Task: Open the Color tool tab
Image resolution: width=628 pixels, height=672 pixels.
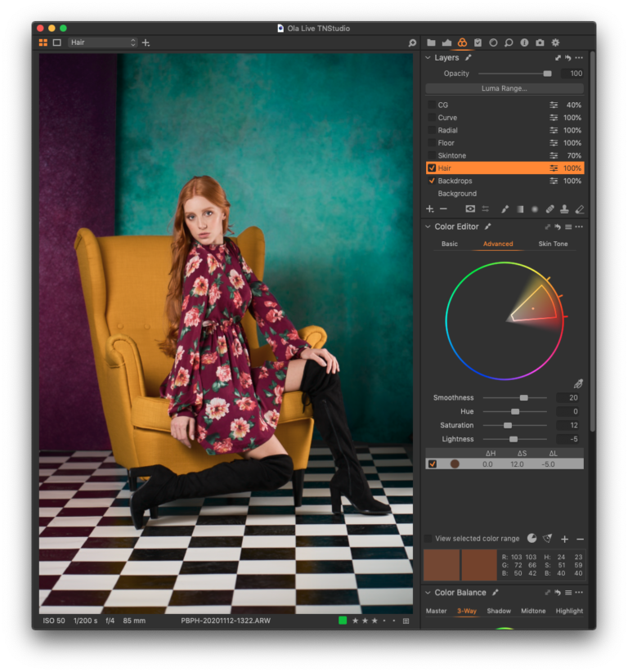Action: click(x=462, y=43)
